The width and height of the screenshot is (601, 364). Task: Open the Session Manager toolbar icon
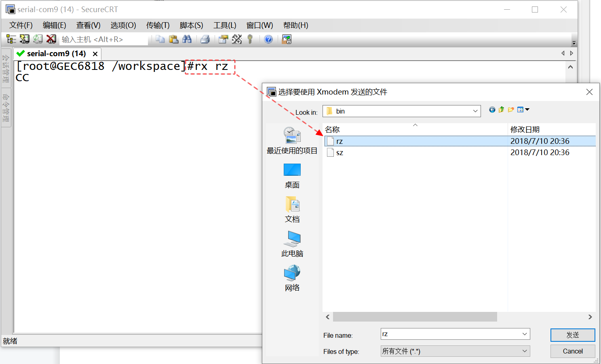[x=11, y=39]
